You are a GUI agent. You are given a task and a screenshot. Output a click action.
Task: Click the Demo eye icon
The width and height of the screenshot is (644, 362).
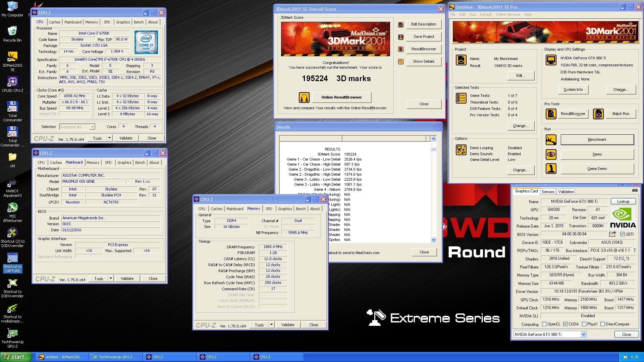click(x=551, y=155)
